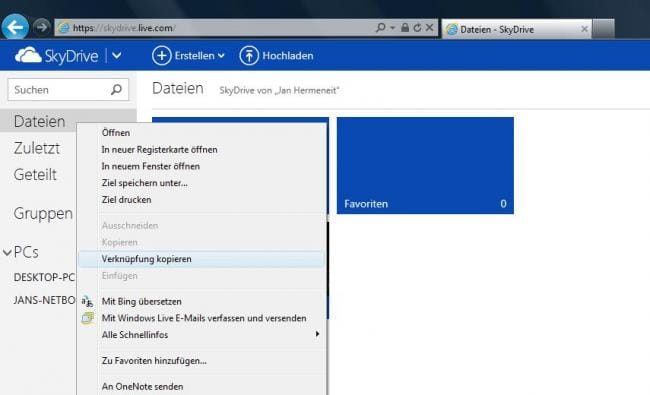Click the magnifier icon in Suchen box
The image size is (650, 395).
coord(116,90)
